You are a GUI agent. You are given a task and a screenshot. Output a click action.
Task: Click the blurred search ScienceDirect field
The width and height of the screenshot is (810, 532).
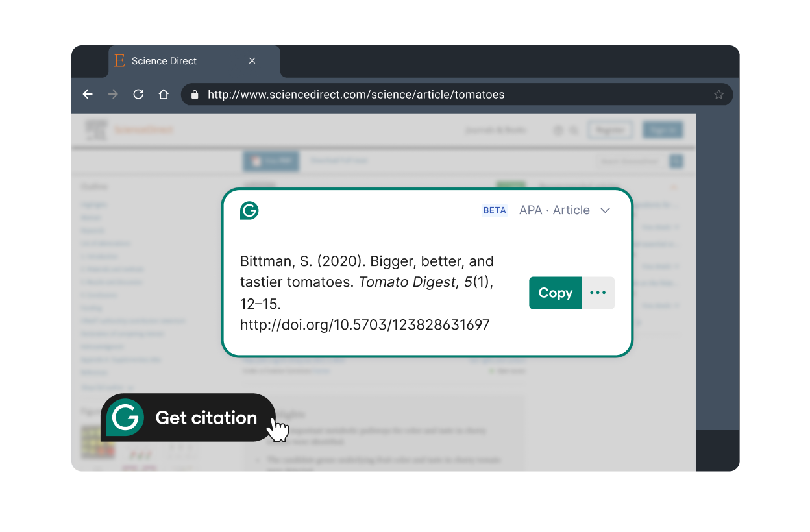point(632,162)
